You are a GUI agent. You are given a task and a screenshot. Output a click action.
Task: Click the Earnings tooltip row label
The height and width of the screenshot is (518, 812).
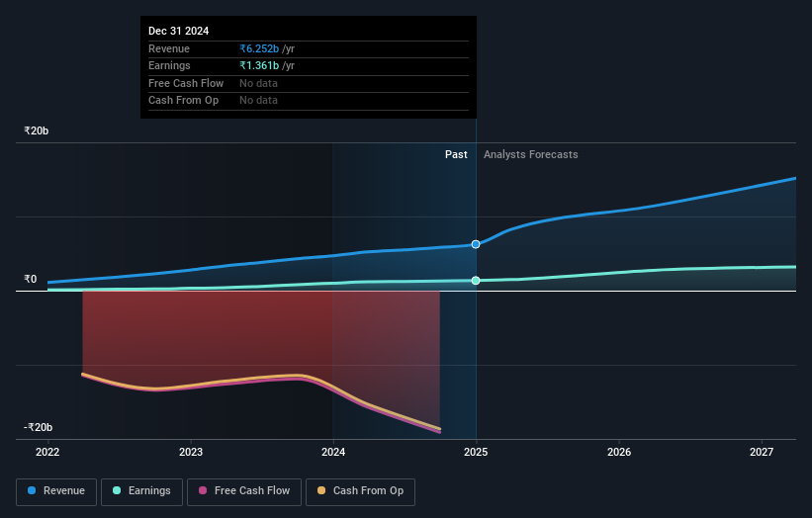169,65
